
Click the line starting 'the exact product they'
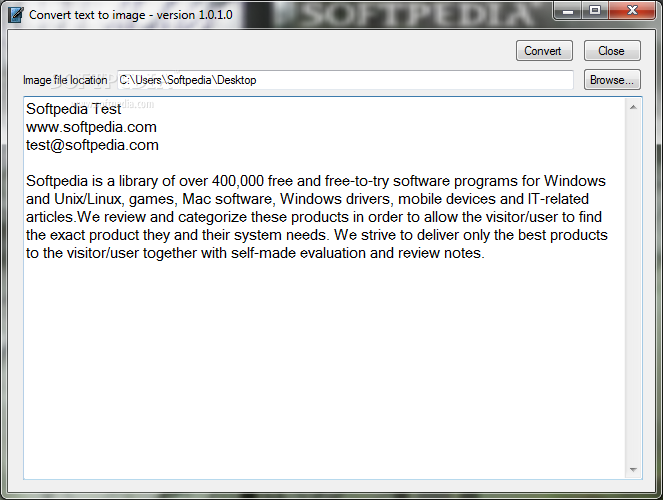click(x=317, y=235)
